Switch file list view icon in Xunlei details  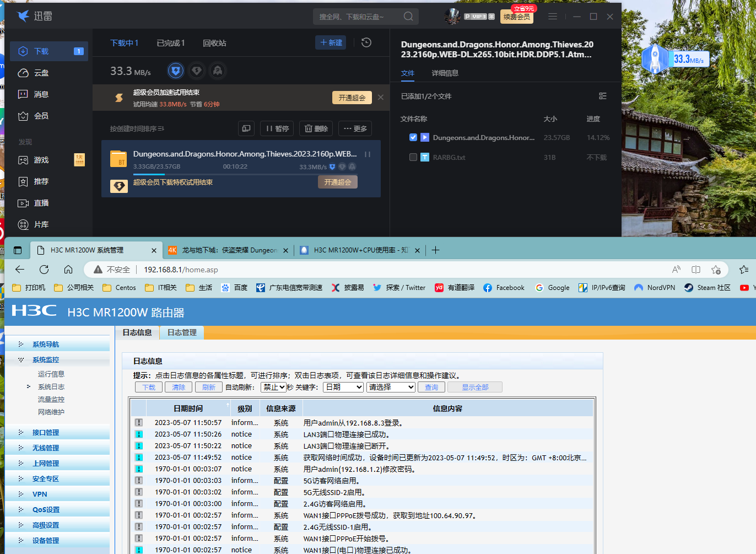coord(603,96)
